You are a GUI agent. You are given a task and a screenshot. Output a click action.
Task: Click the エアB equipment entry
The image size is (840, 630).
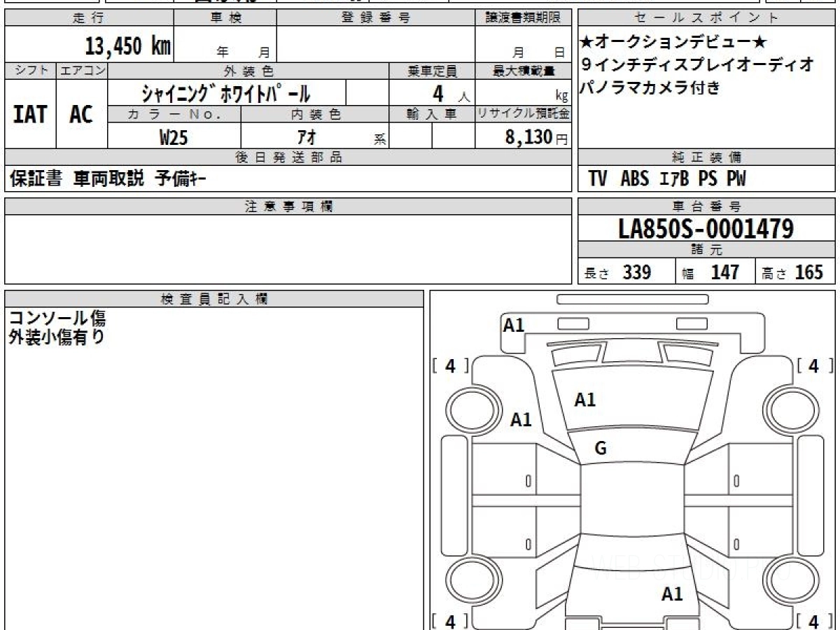pos(674,179)
